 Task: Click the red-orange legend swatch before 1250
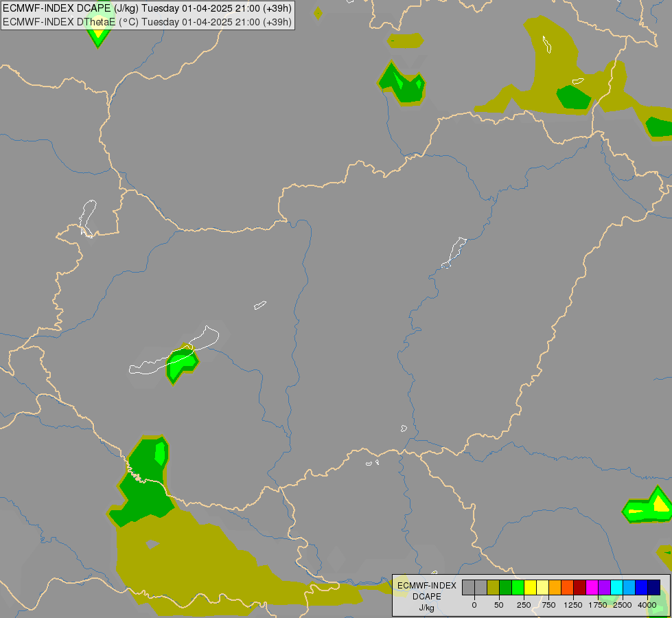568,588
